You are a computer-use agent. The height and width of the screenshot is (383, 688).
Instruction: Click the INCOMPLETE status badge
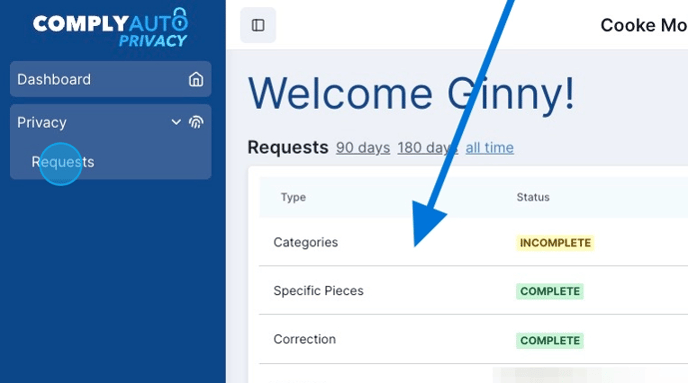pos(555,243)
